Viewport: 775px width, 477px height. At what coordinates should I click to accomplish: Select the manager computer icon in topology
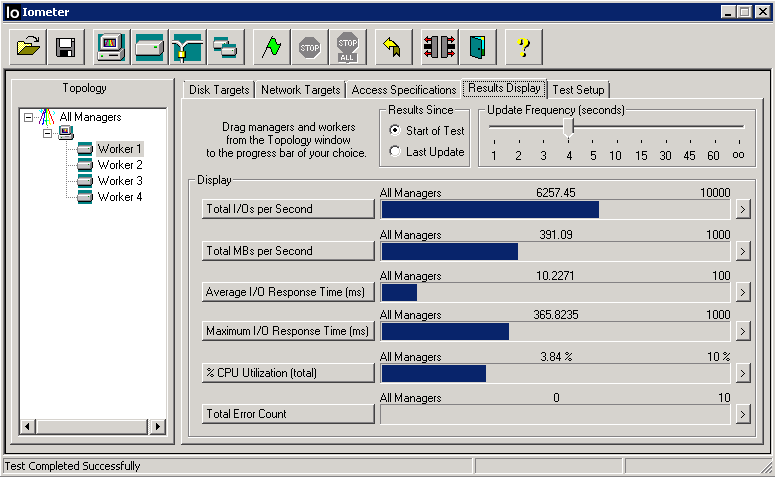click(x=66, y=132)
